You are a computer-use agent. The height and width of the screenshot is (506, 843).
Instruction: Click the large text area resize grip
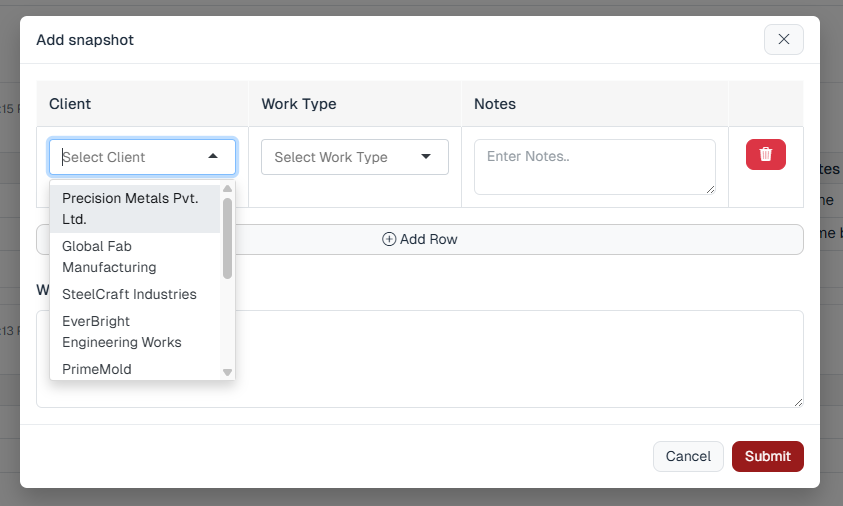tap(798, 402)
